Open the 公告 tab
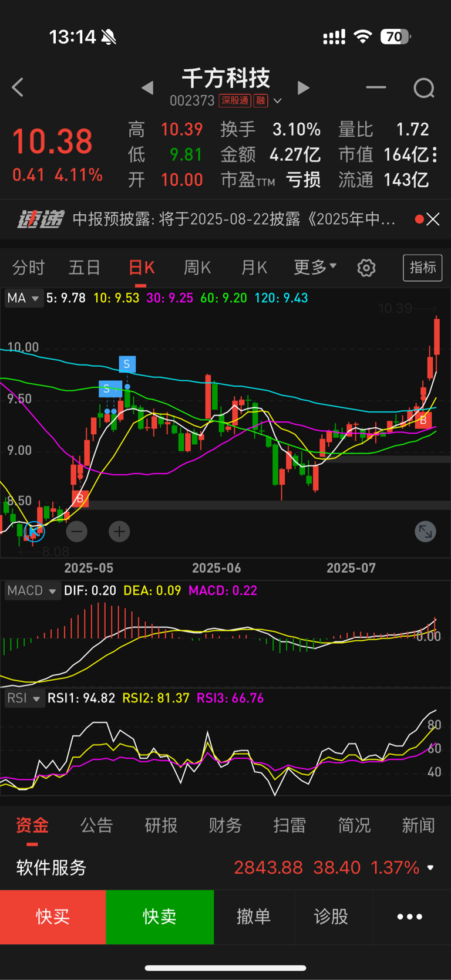The height and width of the screenshot is (980, 451). pos(96,826)
